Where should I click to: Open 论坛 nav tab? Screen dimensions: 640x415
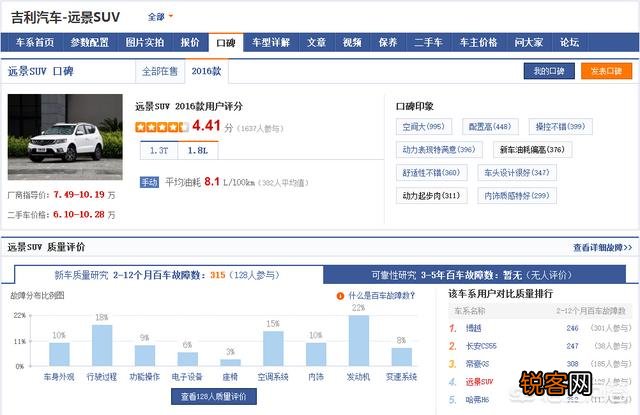[569, 42]
